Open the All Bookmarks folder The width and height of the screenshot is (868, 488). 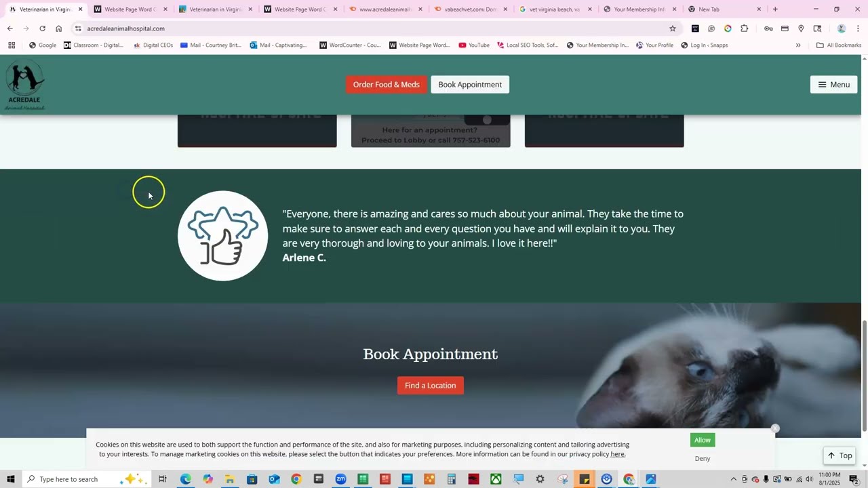coord(839,45)
